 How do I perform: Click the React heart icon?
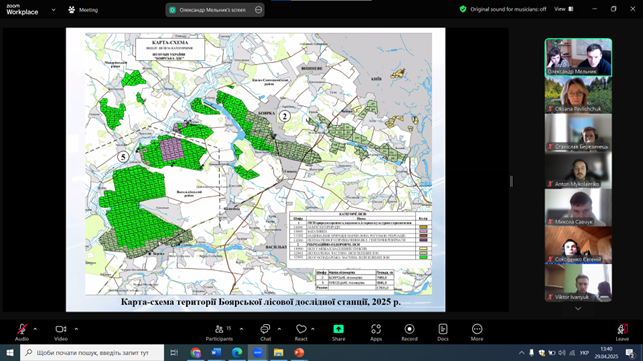pos(301,332)
